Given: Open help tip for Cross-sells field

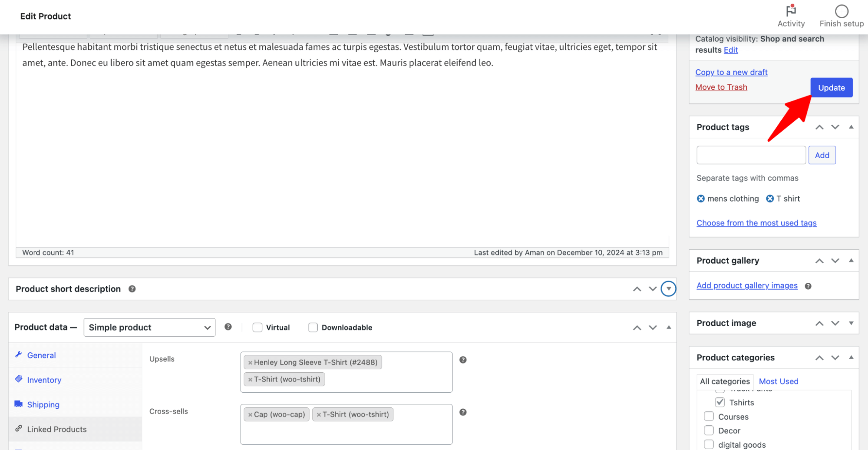Looking at the screenshot, I should click(463, 412).
